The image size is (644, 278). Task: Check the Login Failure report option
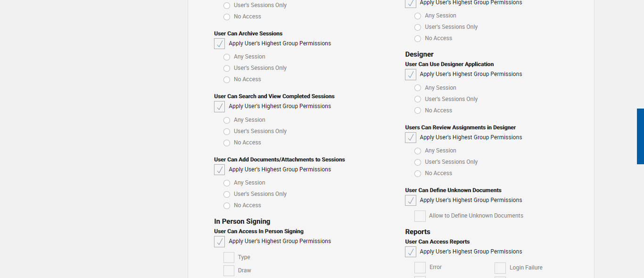(500, 268)
